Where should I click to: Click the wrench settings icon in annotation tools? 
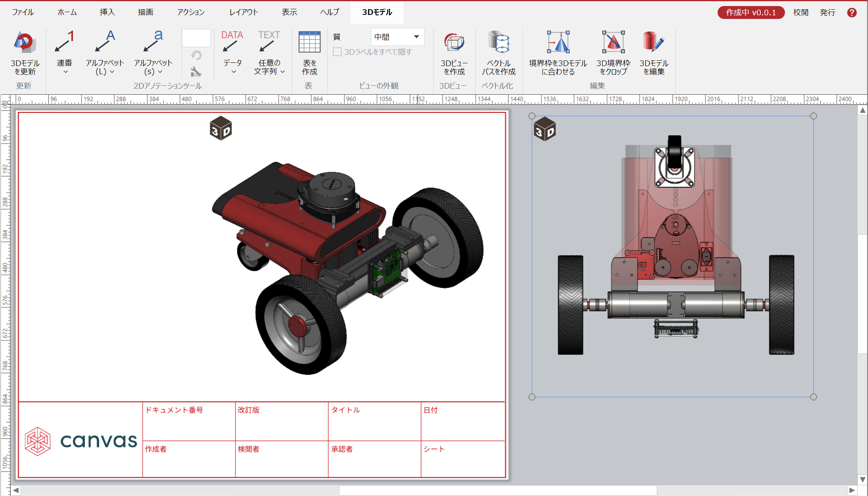click(x=196, y=72)
